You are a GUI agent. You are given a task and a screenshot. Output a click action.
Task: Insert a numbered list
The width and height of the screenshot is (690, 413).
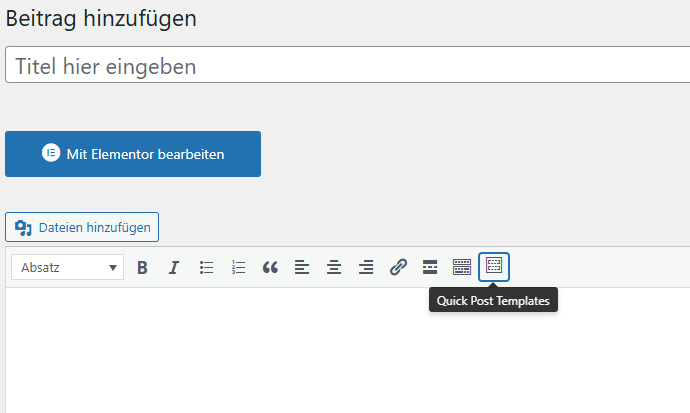pyautogui.click(x=239, y=267)
